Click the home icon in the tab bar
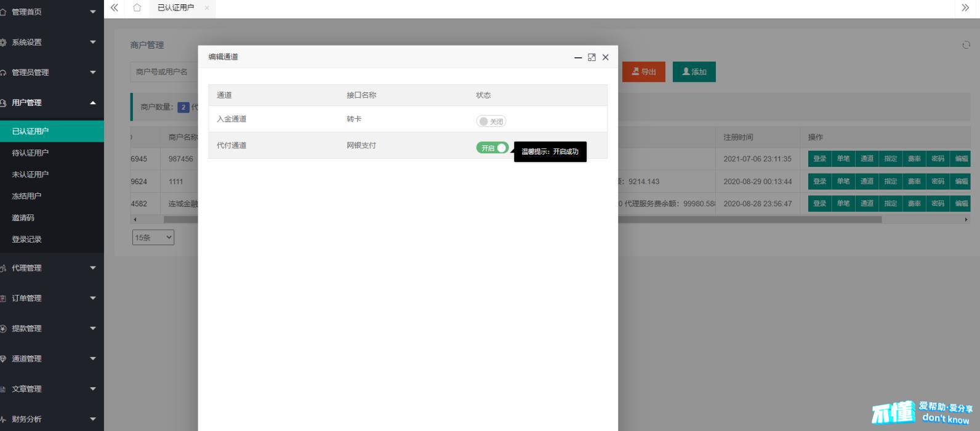Screen dimensions: 980x431 pos(137,8)
